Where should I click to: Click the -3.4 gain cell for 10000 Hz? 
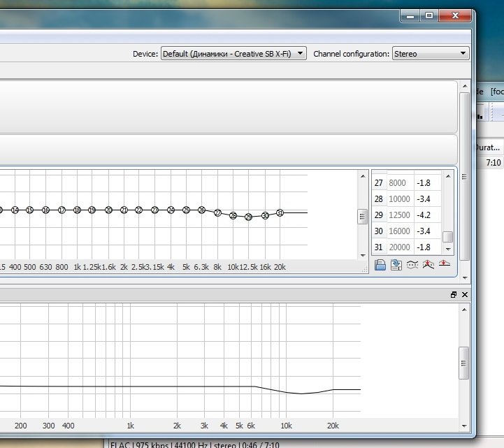click(x=428, y=199)
